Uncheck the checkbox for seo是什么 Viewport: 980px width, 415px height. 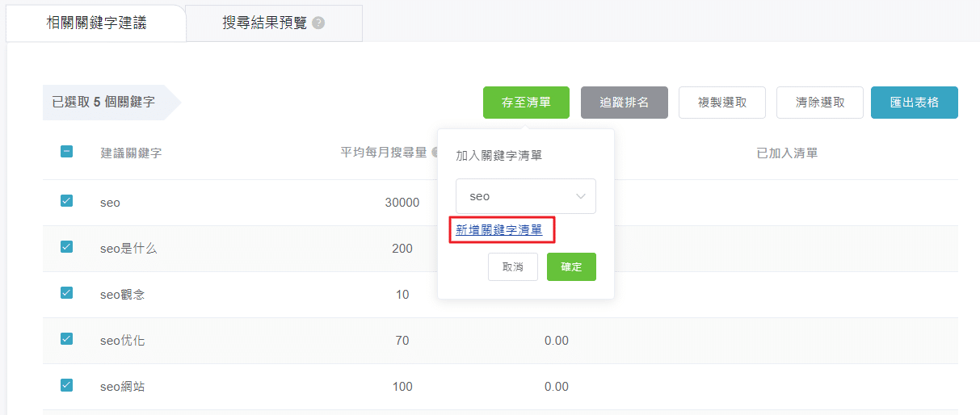67,247
